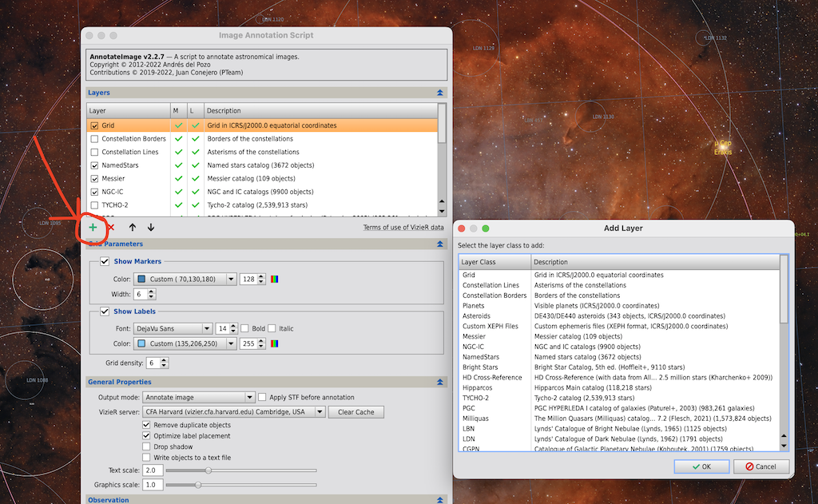
Task: Click the markers color swatch in the dropdown
Action: coord(141,279)
